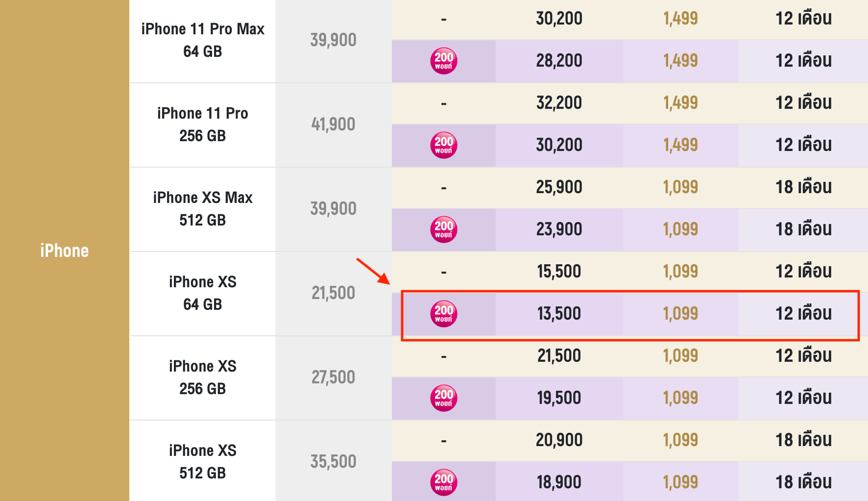The width and height of the screenshot is (868, 501).
Task: Click the grey 41,900 regular price
Action: point(333,125)
